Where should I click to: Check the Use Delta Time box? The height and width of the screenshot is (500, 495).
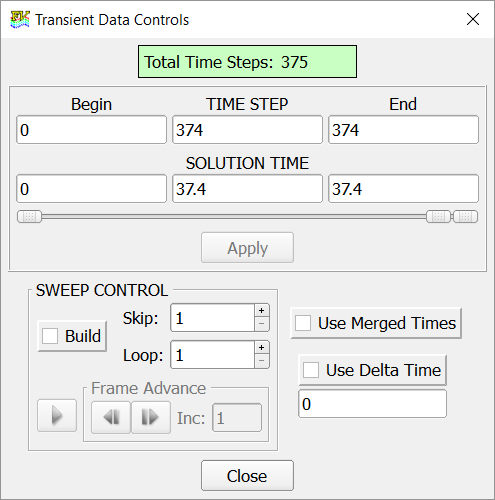coord(311,370)
